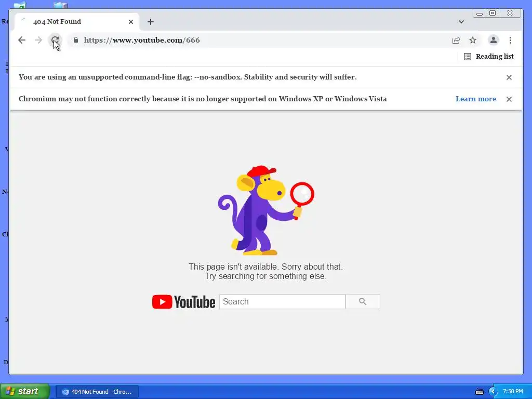
Task: Close the 404 Not Found tab
Action: click(131, 22)
